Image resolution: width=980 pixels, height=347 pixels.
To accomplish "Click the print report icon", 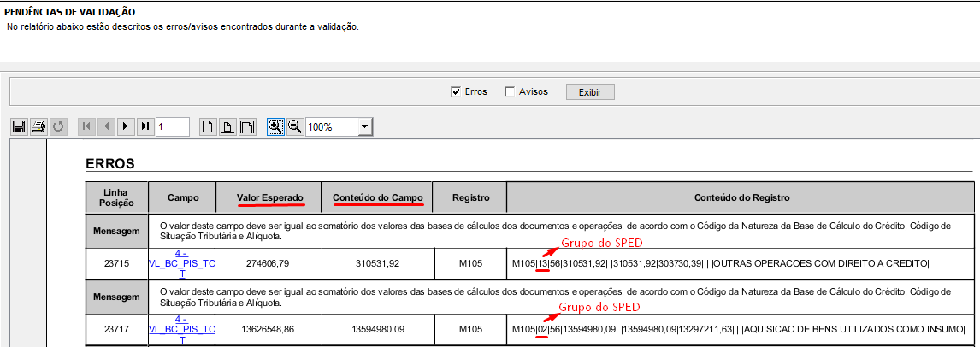I will pyautogui.click(x=38, y=126).
